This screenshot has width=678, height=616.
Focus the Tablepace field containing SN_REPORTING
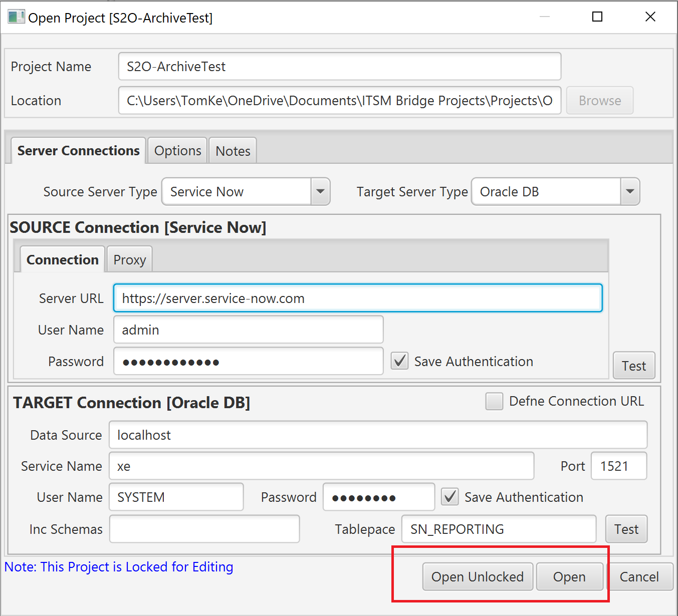click(x=499, y=529)
